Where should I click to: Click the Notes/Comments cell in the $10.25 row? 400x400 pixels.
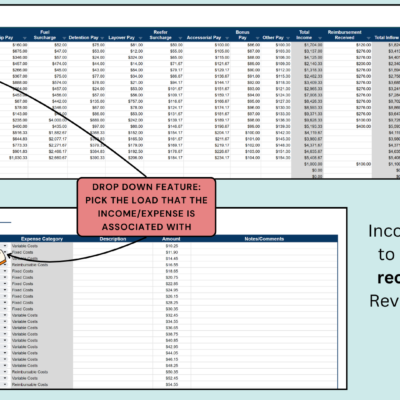tap(264, 246)
